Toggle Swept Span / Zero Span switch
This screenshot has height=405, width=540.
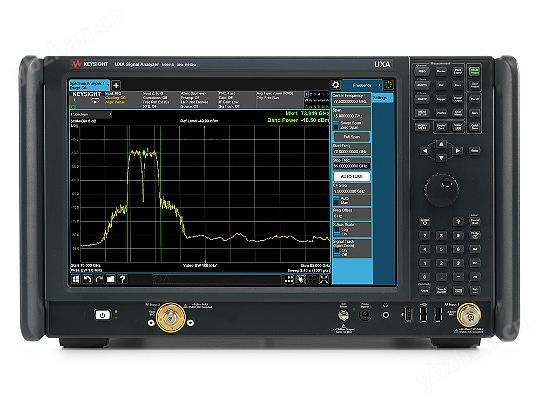point(336,125)
